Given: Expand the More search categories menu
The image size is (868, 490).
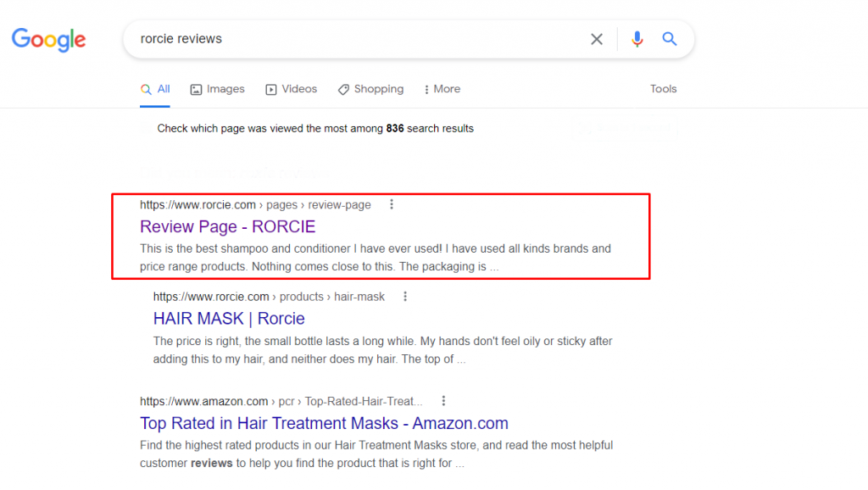Looking at the screenshot, I should 442,89.
